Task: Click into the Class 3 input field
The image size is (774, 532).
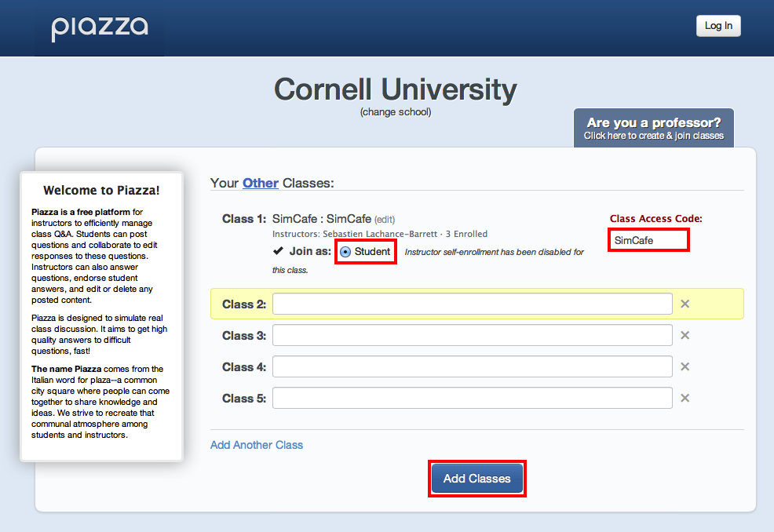Action: (x=473, y=336)
